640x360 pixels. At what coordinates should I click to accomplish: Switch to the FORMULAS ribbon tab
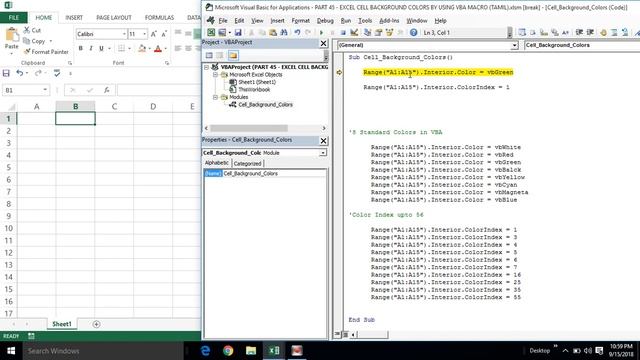[x=159, y=18]
